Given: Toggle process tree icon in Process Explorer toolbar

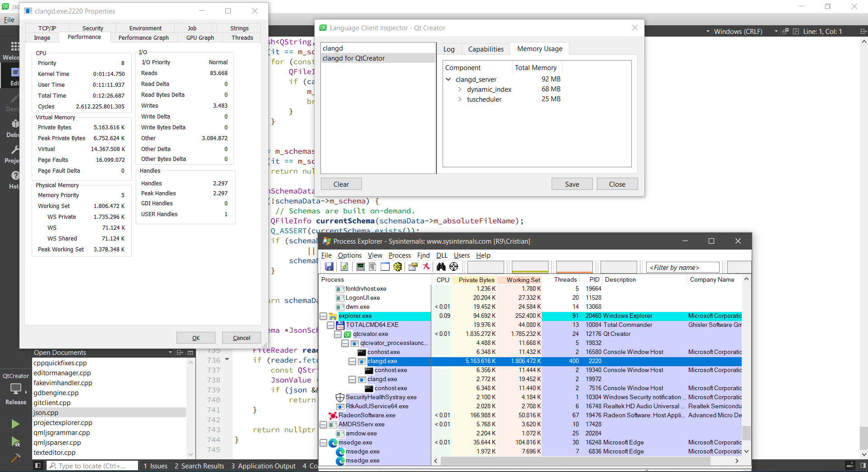Looking at the screenshot, I should tap(372, 267).
